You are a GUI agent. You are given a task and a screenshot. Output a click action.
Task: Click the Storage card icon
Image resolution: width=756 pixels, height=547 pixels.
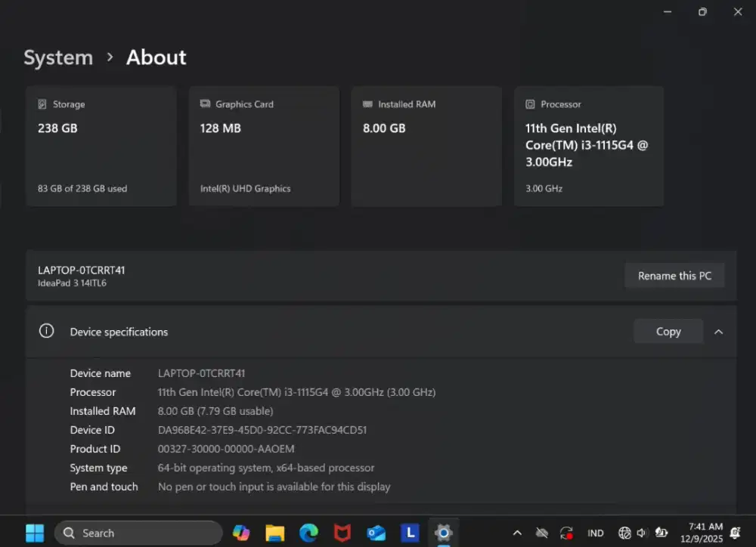click(44, 104)
